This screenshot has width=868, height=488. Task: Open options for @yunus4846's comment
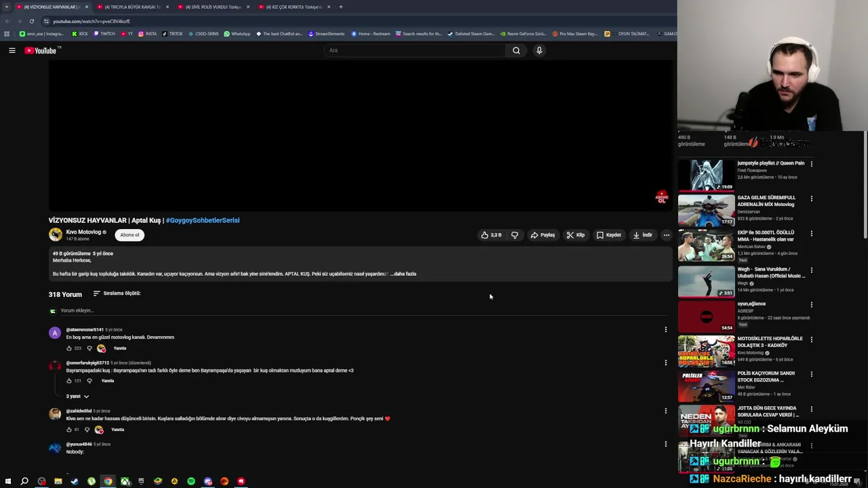(x=666, y=444)
